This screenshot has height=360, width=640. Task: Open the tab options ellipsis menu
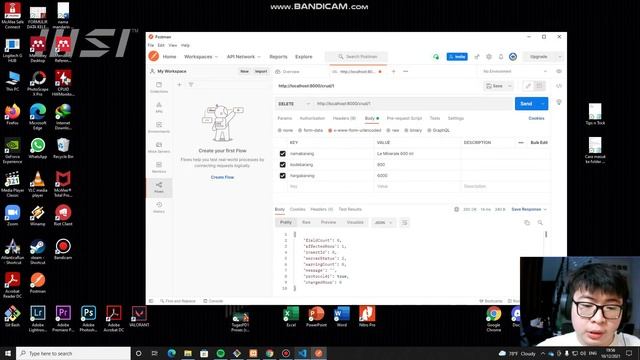pyautogui.click(x=405, y=71)
